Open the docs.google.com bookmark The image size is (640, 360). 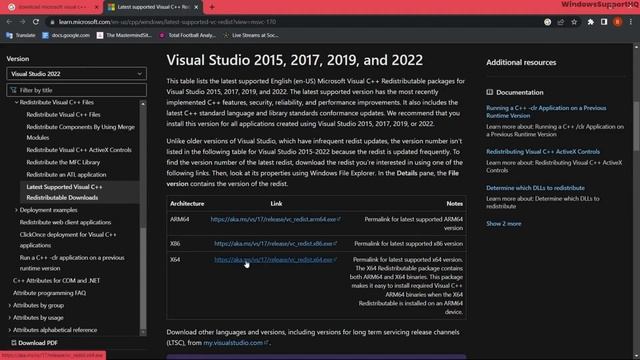[x=66, y=36]
